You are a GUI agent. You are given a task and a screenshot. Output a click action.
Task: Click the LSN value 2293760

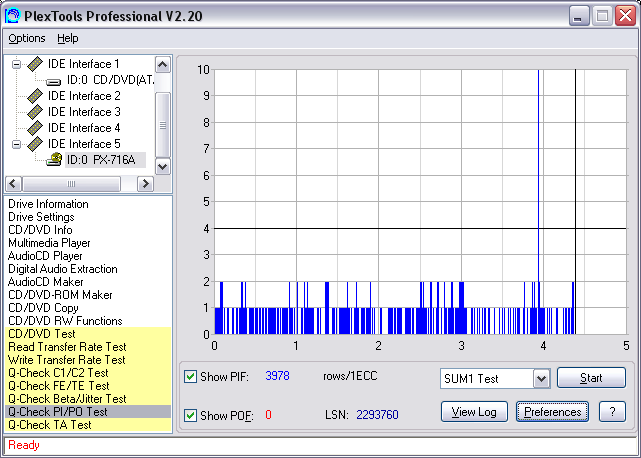[377, 415]
